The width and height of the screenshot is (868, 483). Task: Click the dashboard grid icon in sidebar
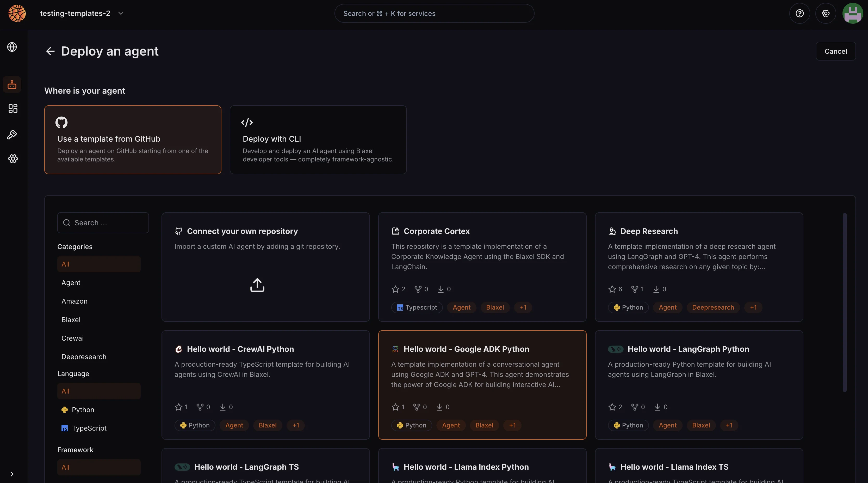[x=13, y=108]
